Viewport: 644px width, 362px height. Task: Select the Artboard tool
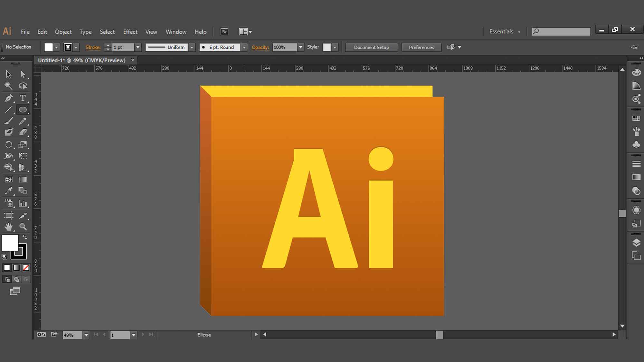click(9, 215)
